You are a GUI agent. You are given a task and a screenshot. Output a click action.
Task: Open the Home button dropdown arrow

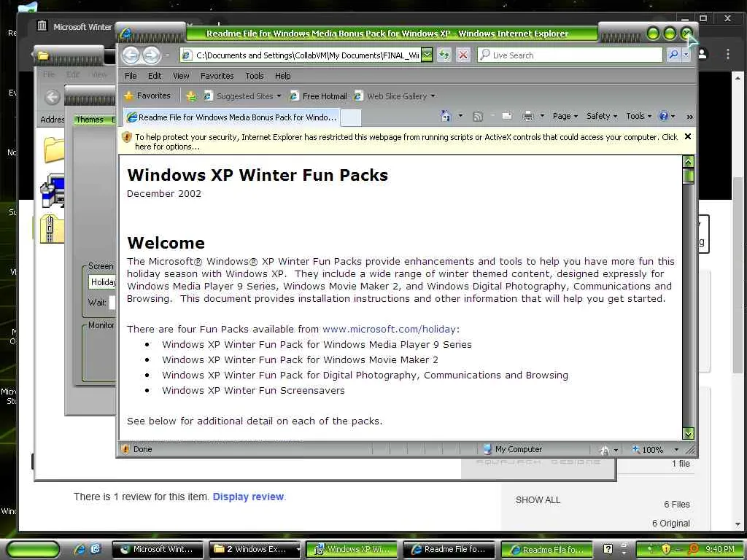[x=460, y=116]
